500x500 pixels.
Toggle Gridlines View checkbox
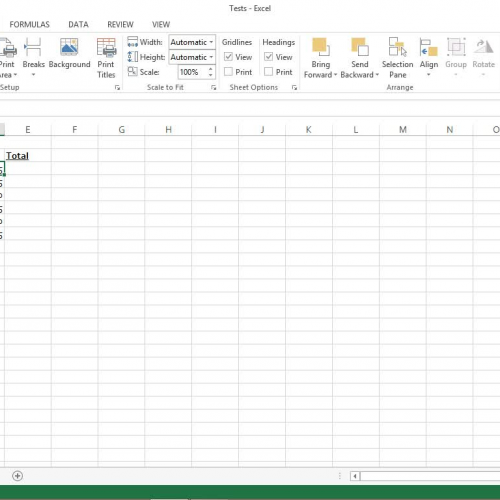[x=228, y=57]
